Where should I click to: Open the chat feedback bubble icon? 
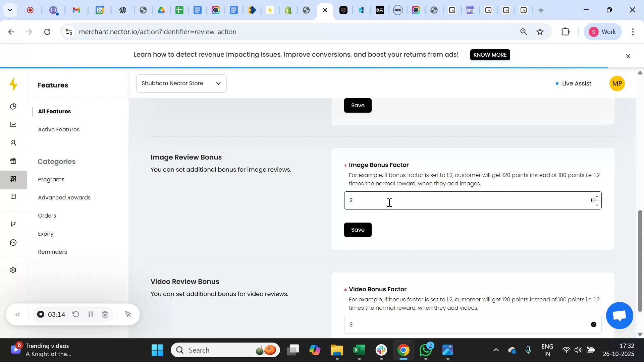pos(13,242)
